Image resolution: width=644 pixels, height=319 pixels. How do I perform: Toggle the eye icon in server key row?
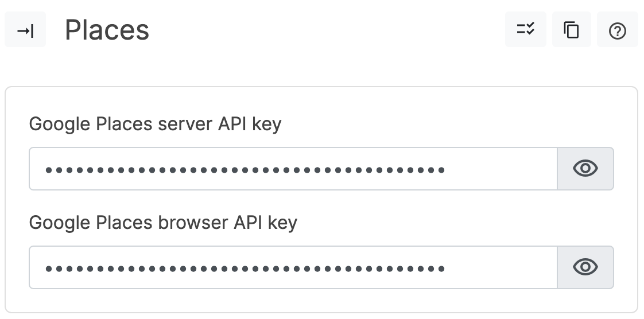point(585,169)
